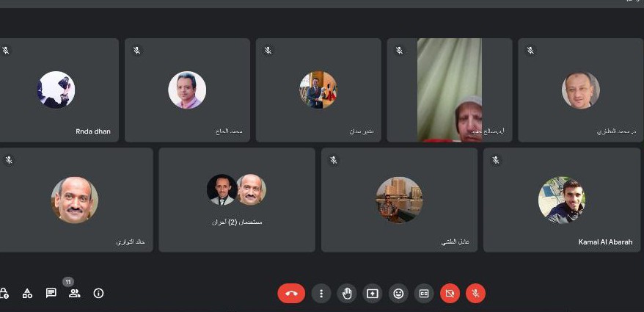Select Kamal Al Abarah participant tile
The height and width of the screenshot is (312, 644).
pos(562,200)
